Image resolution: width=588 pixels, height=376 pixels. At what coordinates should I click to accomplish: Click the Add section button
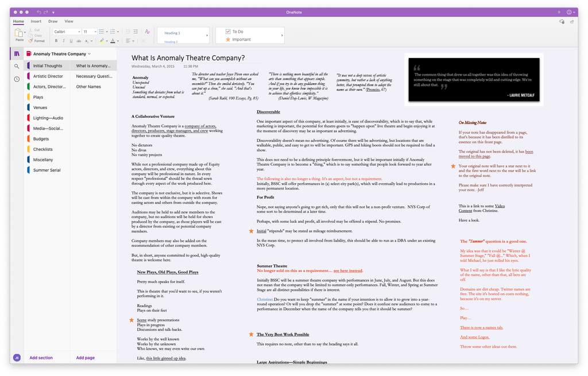(x=40, y=358)
